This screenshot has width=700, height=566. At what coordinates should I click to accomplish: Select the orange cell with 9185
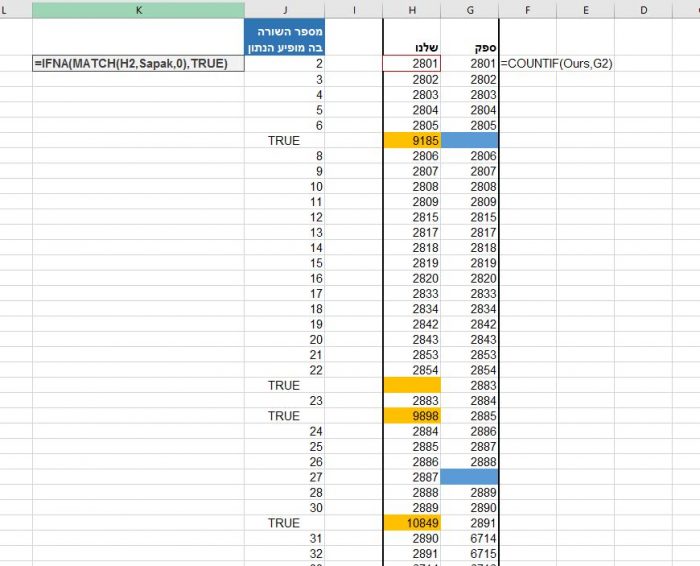pos(412,141)
